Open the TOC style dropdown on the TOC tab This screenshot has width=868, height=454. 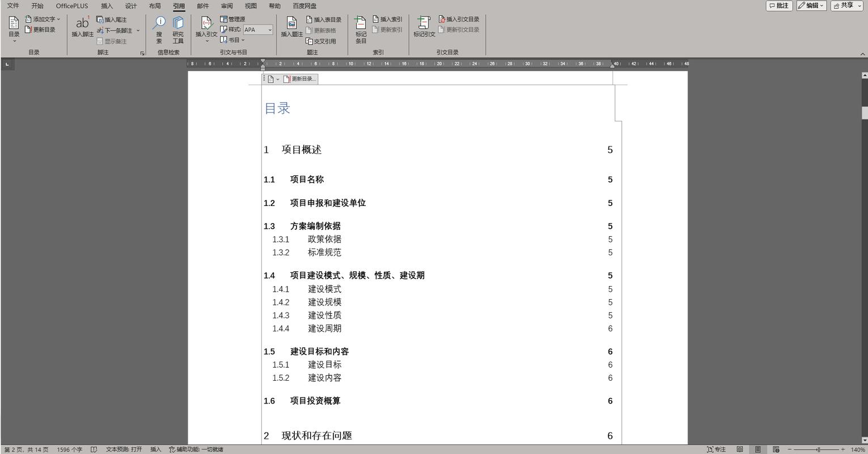pos(273,79)
